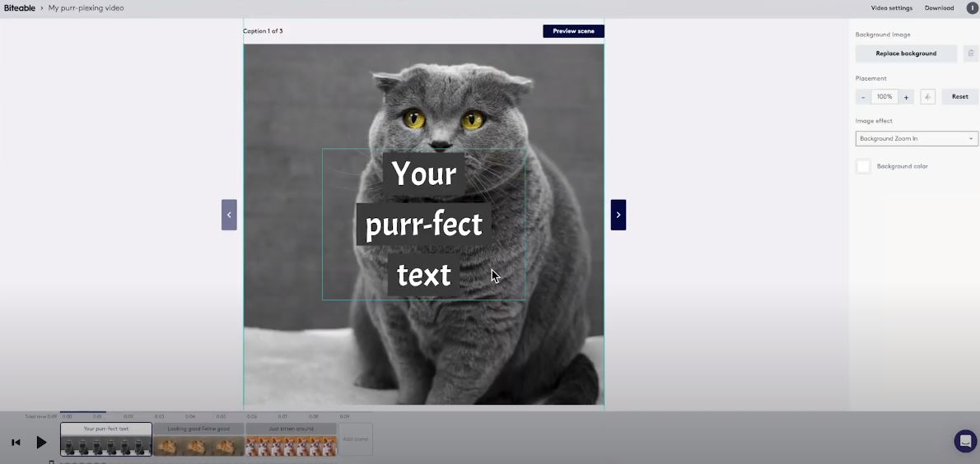The image size is (980, 464).
Task: Go to Biteable home logo
Action: 20,8
